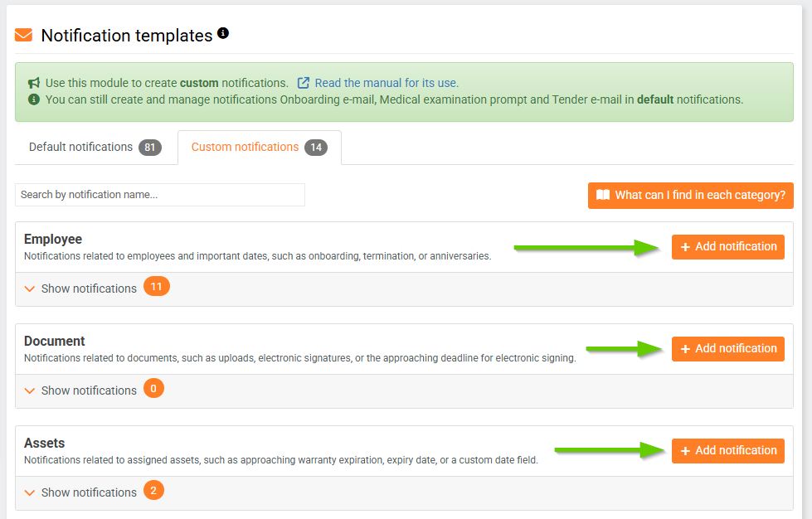The image size is (812, 519).
Task: Open the 'Read the manual for its use' link
Action: (x=387, y=83)
